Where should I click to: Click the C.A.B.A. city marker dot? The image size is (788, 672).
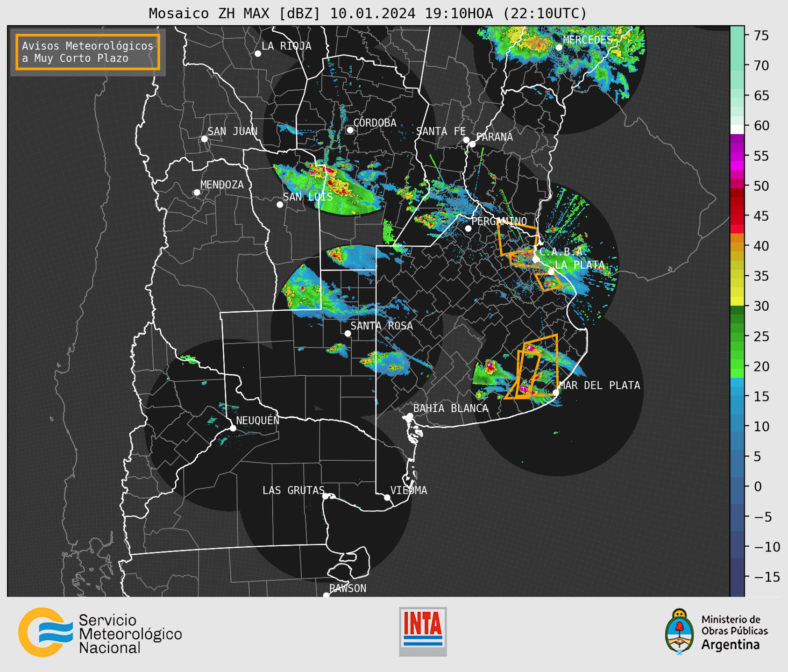pos(536,259)
